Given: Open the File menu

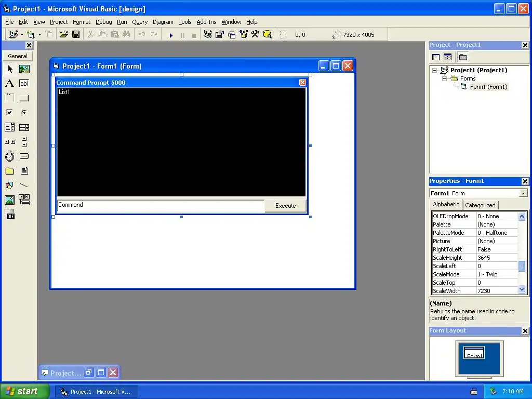Looking at the screenshot, I should (9, 22).
